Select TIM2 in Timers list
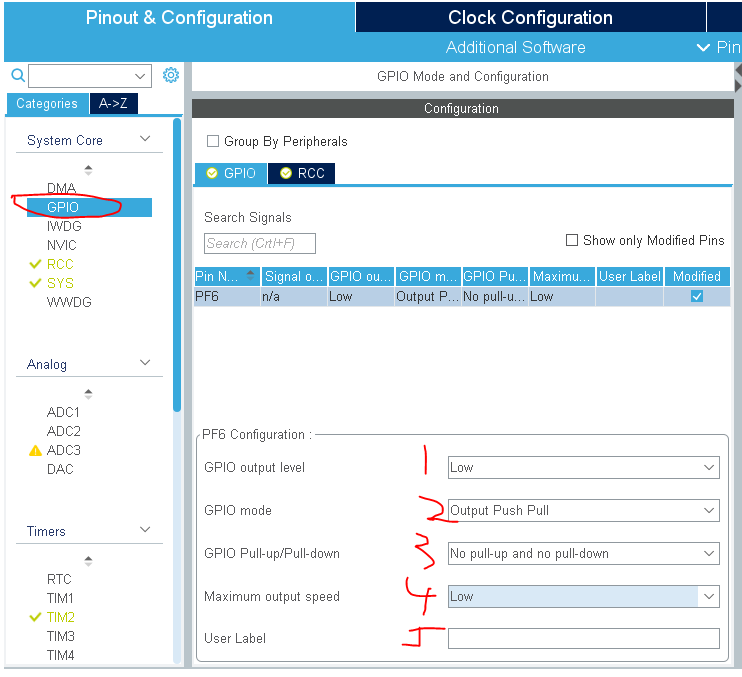The width and height of the screenshot is (742, 677). click(61, 617)
